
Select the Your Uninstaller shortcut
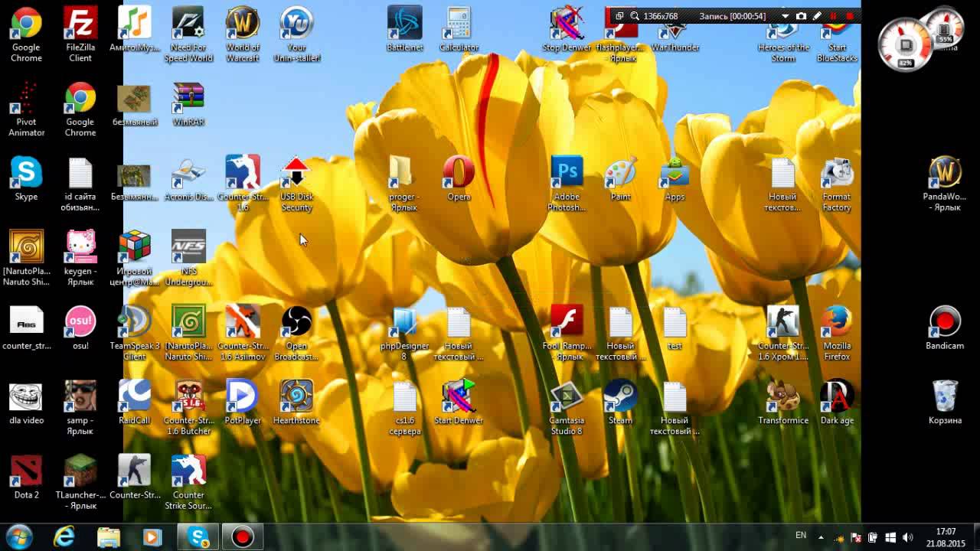click(x=296, y=34)
